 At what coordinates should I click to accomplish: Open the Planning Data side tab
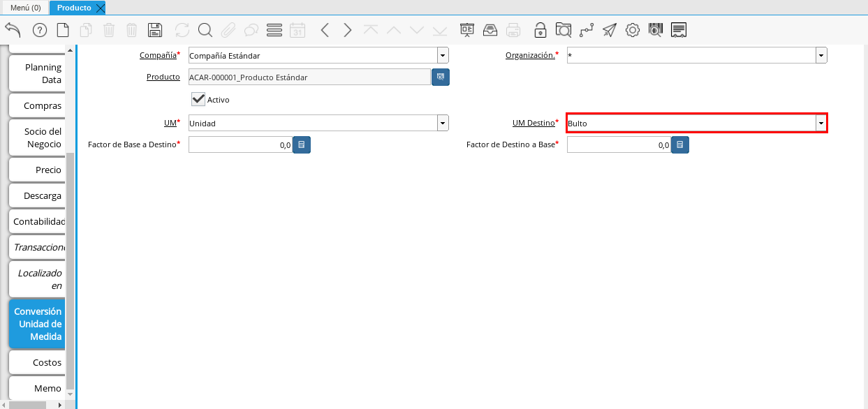tap(37, 73)
